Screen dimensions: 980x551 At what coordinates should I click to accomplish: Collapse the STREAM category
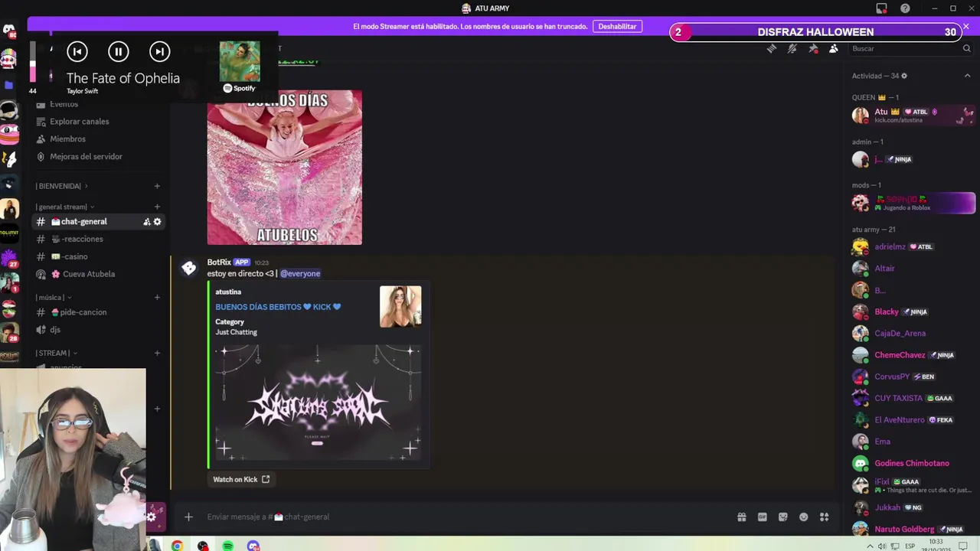tap(57, 354)
